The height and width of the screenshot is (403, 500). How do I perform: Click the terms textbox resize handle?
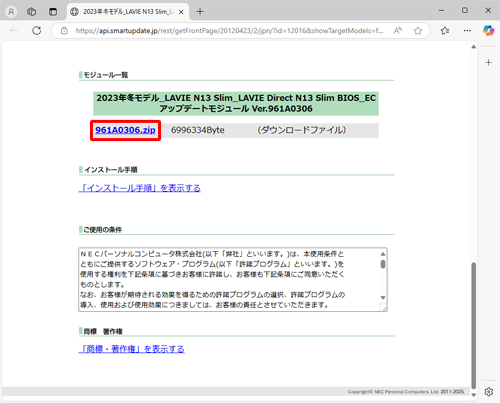(x=384, y=308)
